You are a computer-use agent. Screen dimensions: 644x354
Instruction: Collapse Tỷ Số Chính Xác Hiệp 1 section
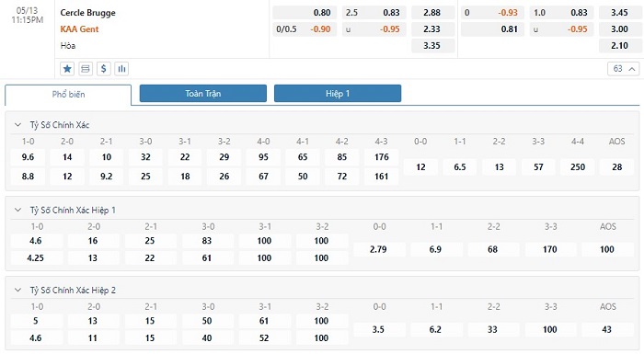(17, 210)
